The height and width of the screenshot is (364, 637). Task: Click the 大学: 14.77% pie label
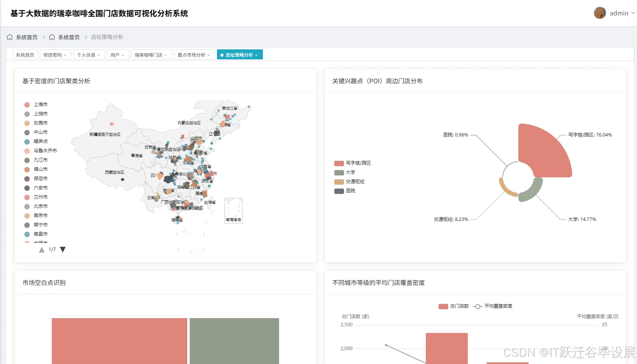point(582,219)
